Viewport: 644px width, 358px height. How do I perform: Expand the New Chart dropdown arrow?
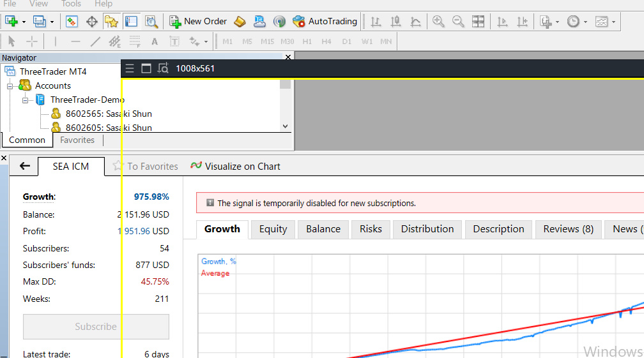[24, 22]
